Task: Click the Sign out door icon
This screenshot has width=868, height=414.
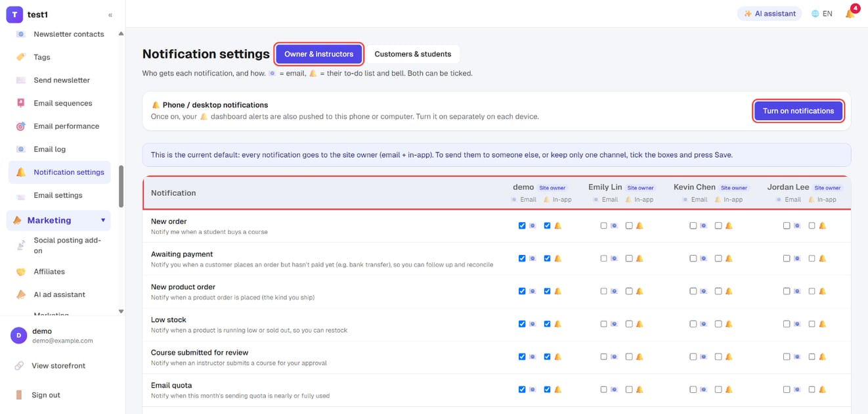Action: (x=19, y=395)
